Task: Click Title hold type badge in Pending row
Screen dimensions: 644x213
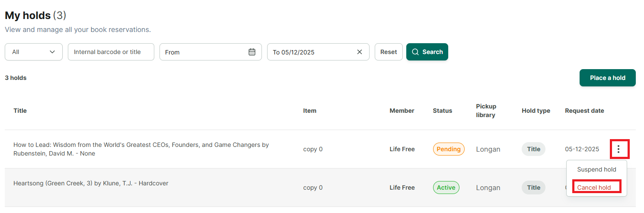Action: (534, 149)
